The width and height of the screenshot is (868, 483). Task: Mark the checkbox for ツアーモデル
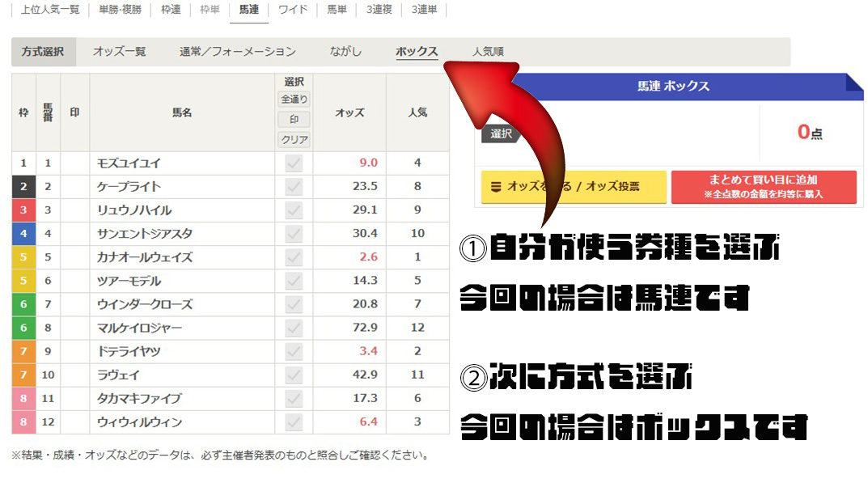pos(294,281)
